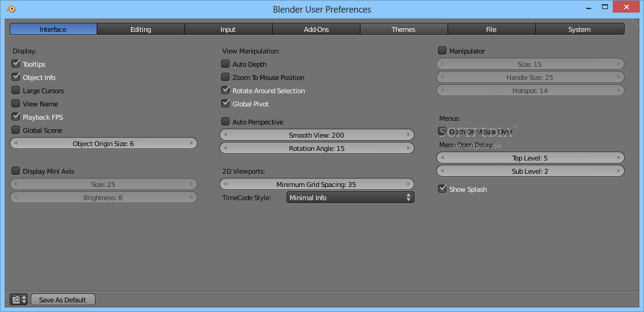Maximize the Blender User Preferences window

click(x=605, y=7)
